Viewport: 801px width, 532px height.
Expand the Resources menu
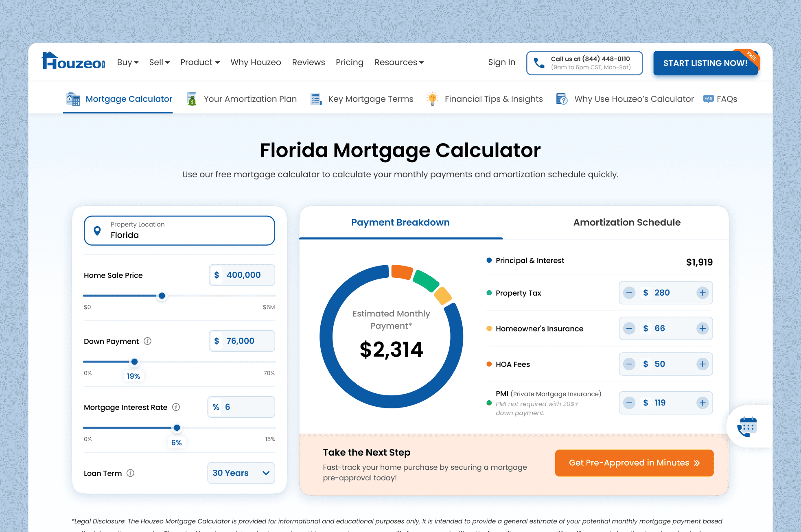click(x=399, y=62)
